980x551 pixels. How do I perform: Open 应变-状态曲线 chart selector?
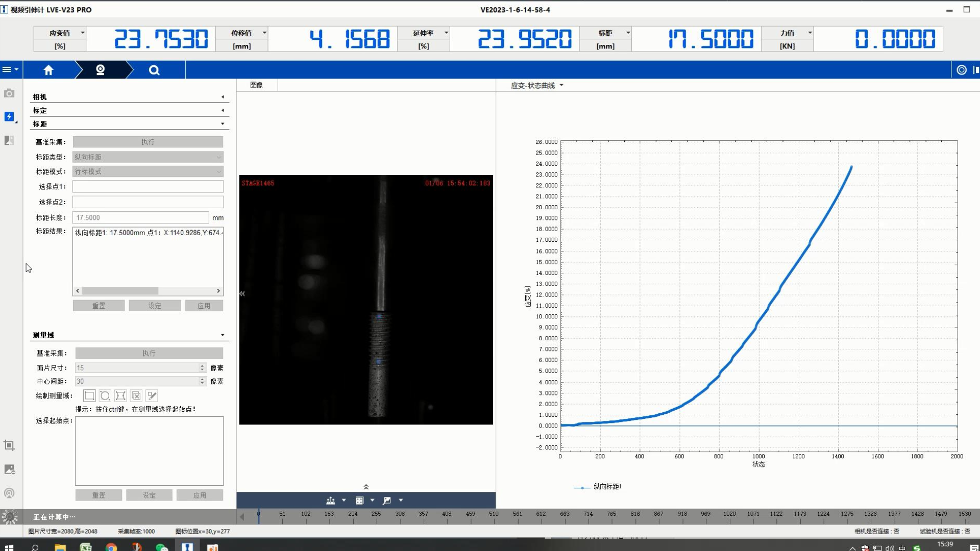tap(537, 85)
